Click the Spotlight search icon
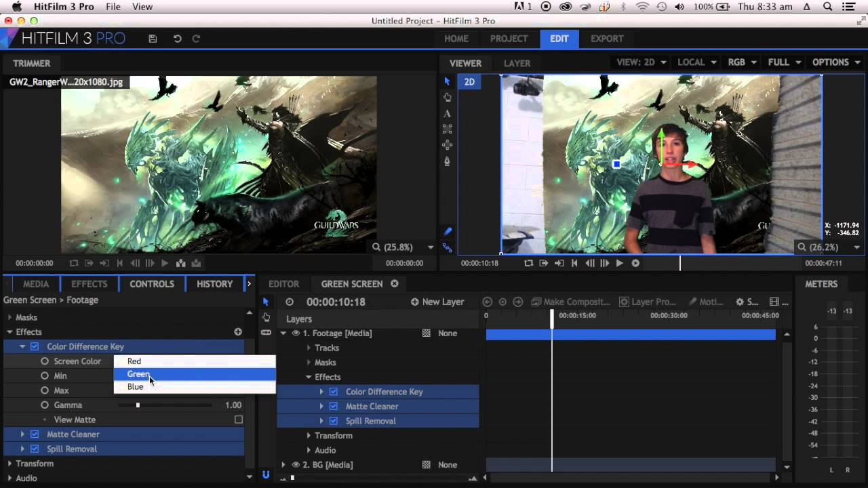The image size is (868, 488). [827, 7]
